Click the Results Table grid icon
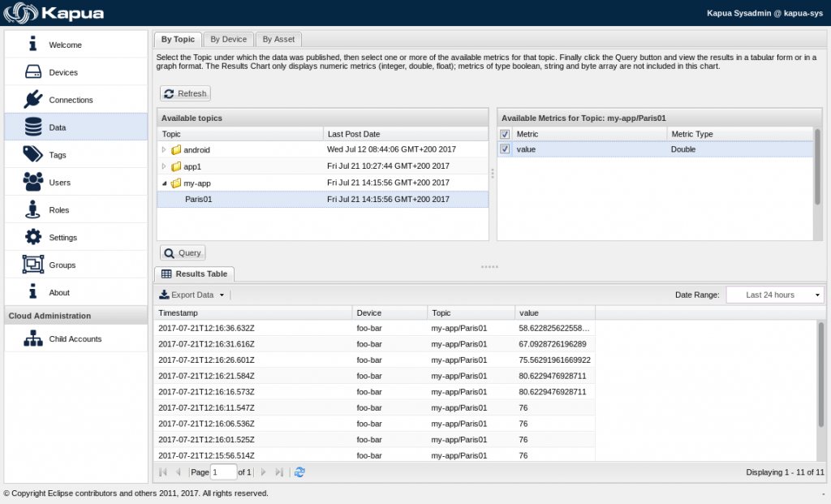831x504 pixels. [x=166, y=274]
